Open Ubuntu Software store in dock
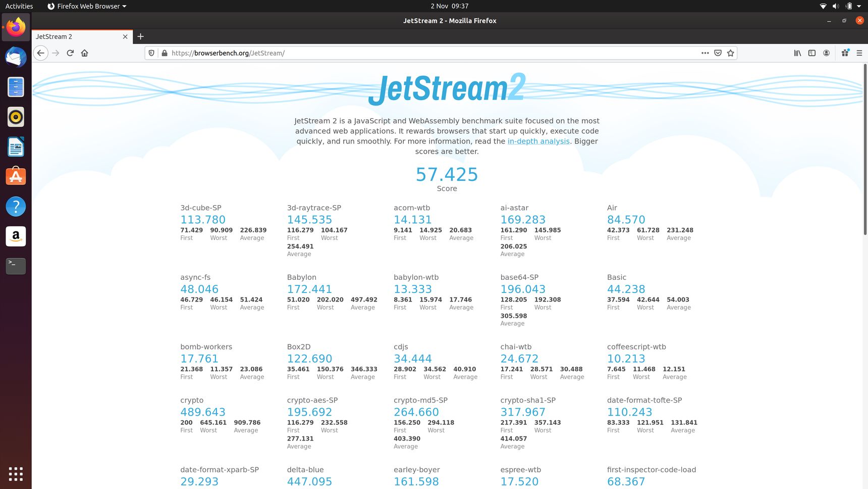The width and height of the screenshot is (868, 489). [16, 176]
